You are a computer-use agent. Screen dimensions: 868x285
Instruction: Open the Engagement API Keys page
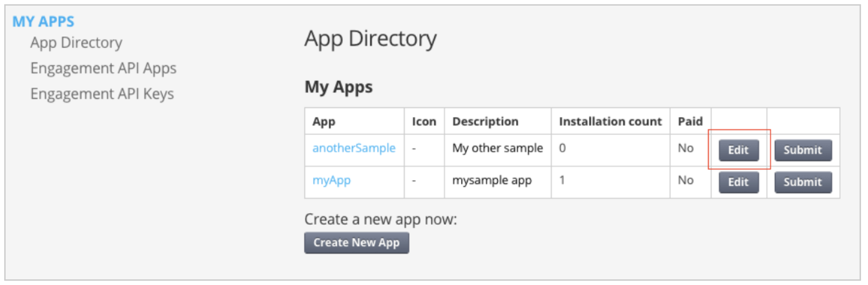point(102,94)
